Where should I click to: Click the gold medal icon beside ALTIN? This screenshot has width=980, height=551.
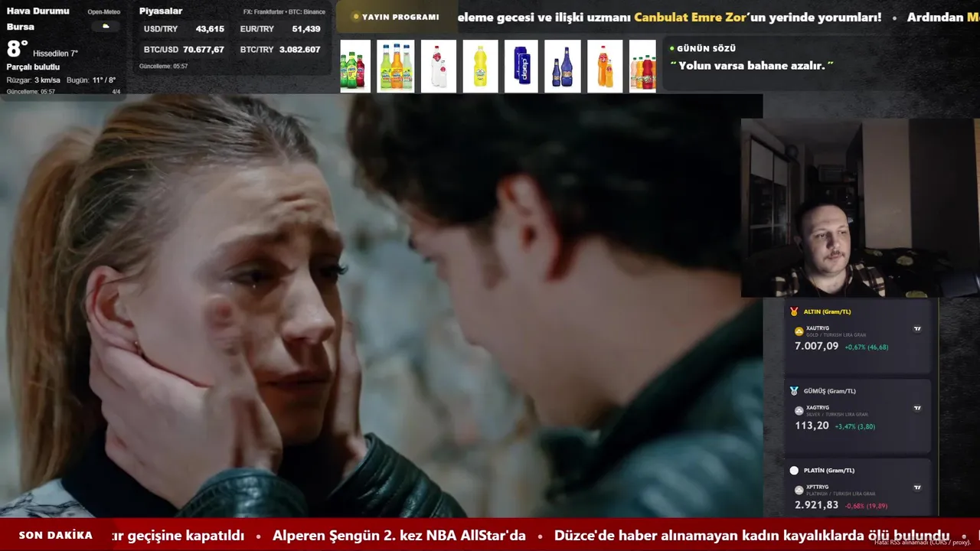click(794, 311)
